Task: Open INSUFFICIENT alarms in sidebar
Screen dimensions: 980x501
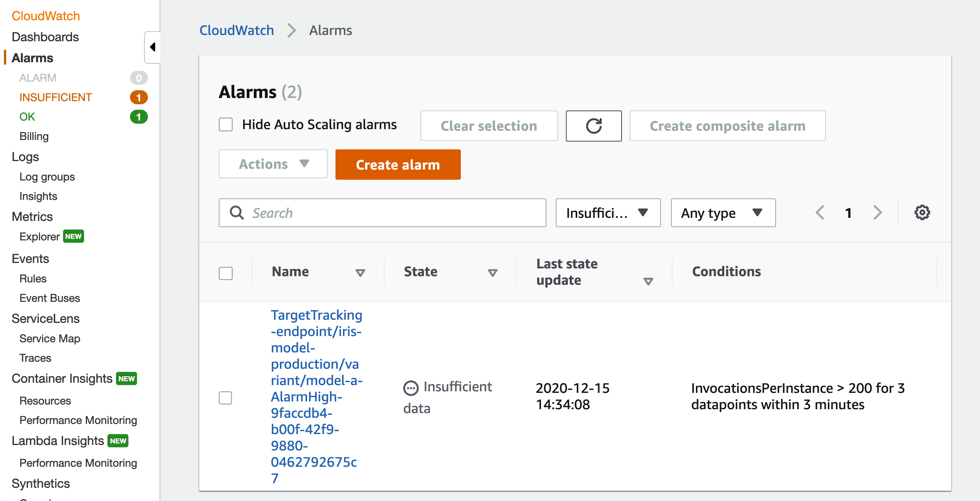Action: coord(56,97)
